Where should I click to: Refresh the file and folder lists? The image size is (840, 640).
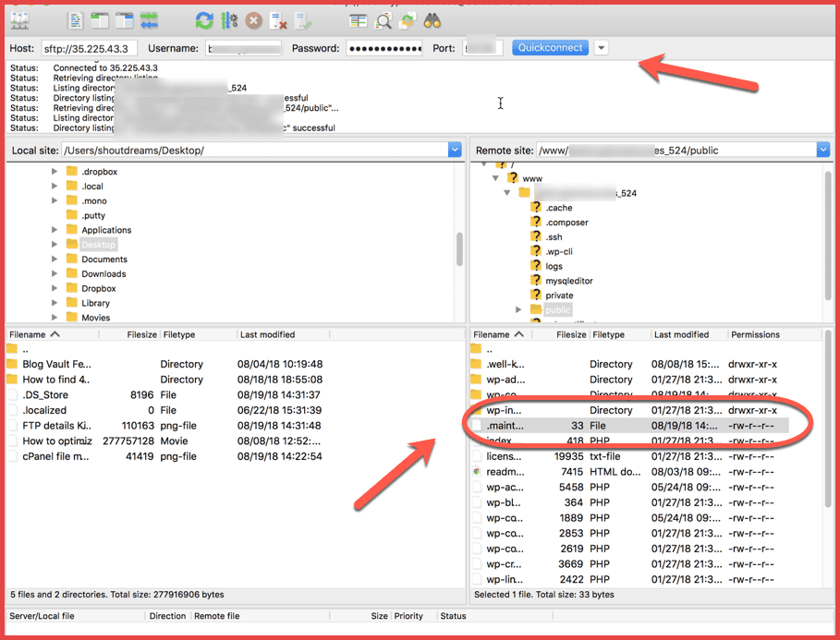[204, 20]
